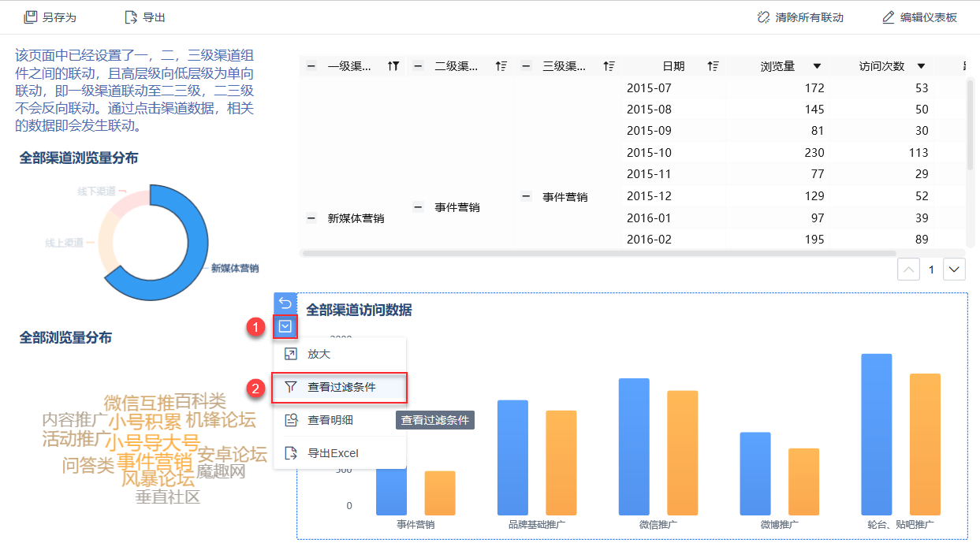Click the 全部渠道浏览量分布 heading
Screen dimensions: 980x543
pos(79,158)
